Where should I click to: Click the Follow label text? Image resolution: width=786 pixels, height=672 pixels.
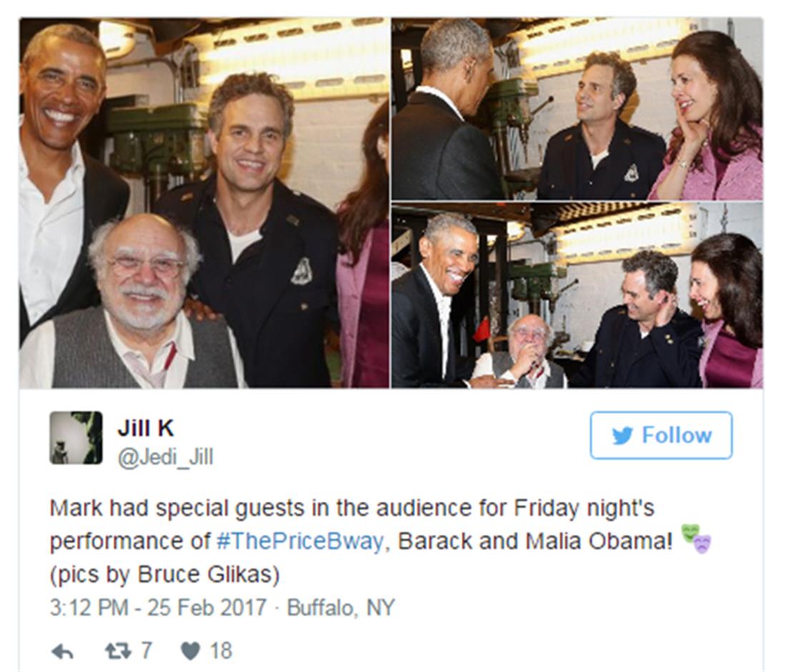677,435
